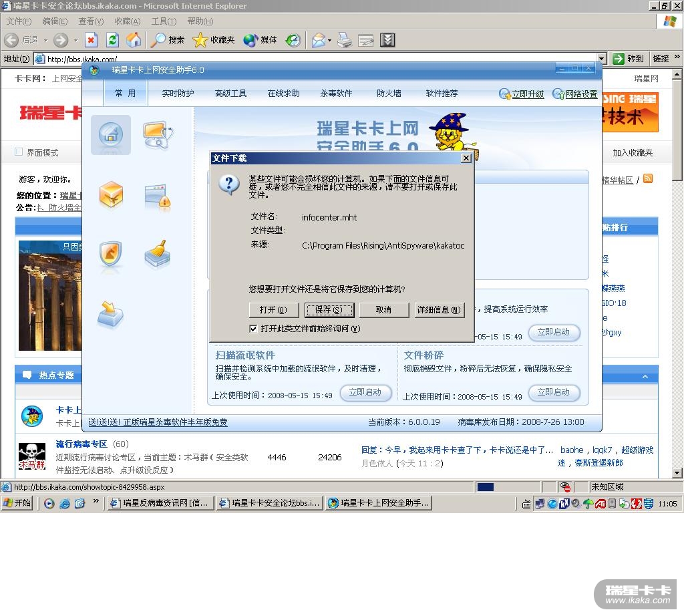Click the green Refresh icon in IE toolbar
The width and height of the screenshot is (684, 616).
coord(112,40)
